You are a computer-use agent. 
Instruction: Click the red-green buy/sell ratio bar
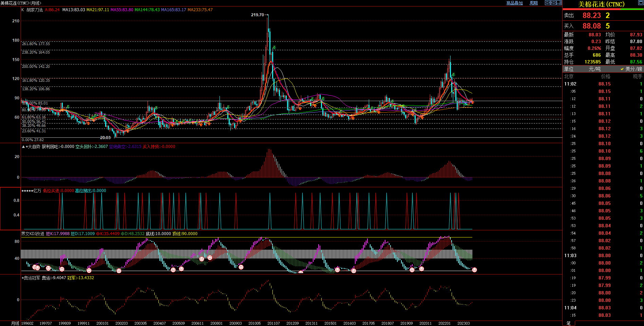[x=603, y=9]
